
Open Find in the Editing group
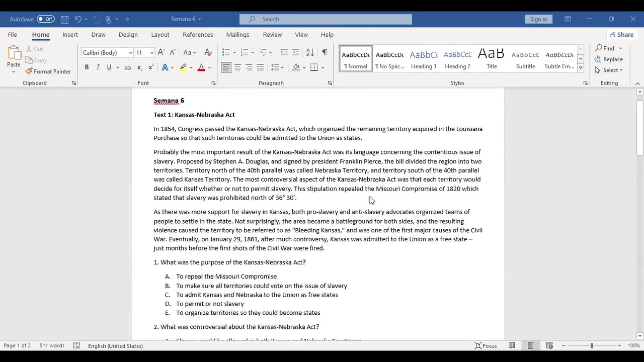(605, 48)
